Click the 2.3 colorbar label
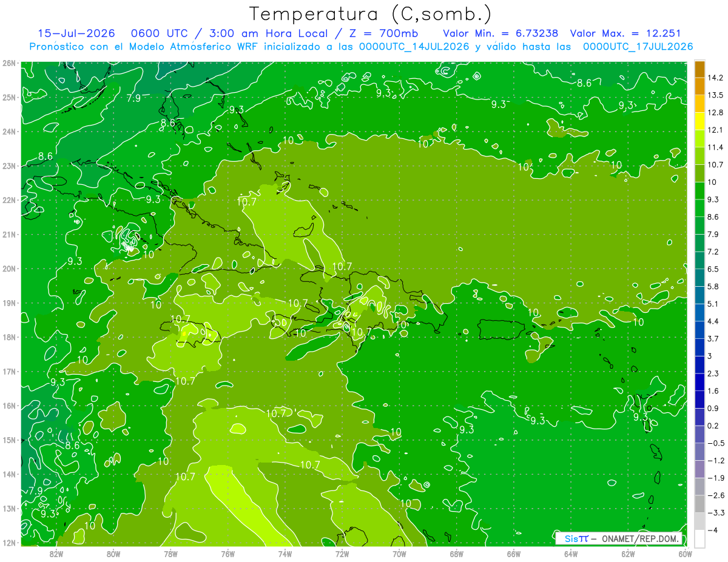Viewport: 728px width, 562px height. pyautogui.click(x=713, y=373)
